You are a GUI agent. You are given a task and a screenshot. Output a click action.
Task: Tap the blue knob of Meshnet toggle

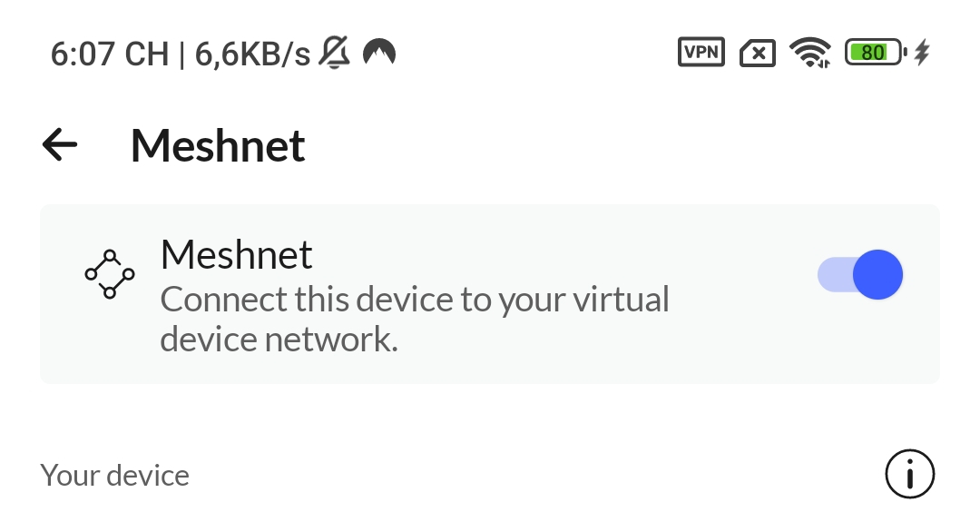(x=877, y=275)
